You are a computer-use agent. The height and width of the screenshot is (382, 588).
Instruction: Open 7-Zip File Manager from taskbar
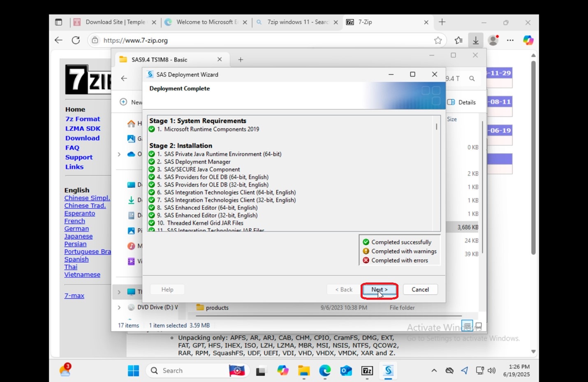click(x=367, y=370)
